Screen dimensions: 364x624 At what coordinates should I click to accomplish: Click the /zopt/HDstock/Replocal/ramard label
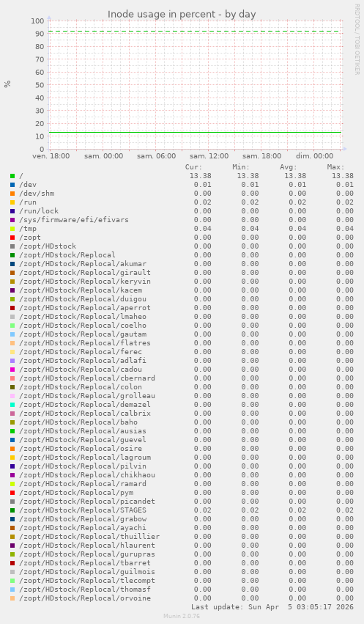pos(83,483)
